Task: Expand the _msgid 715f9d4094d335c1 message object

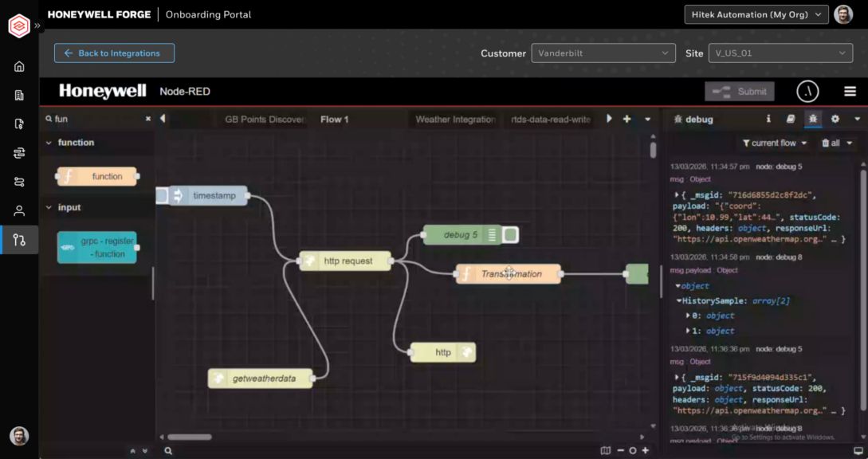Action: point(677,377)
